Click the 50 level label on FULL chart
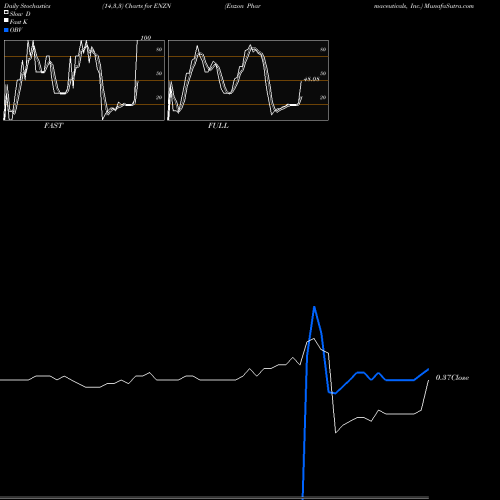500x500 pixels. click(x=323, y=73)
